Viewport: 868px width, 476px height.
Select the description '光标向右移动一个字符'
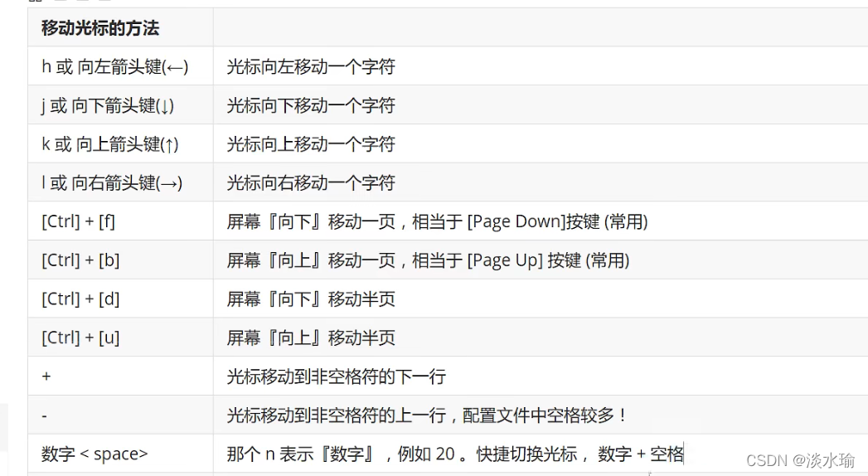(311, 182)
